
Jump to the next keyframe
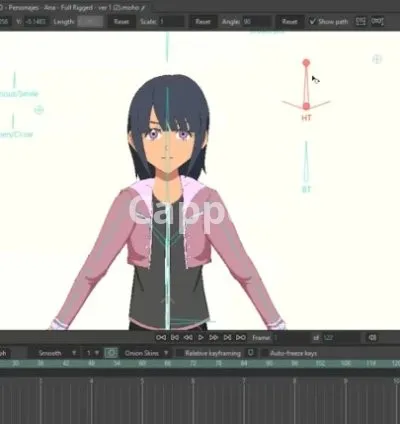(x=227, y=338)
